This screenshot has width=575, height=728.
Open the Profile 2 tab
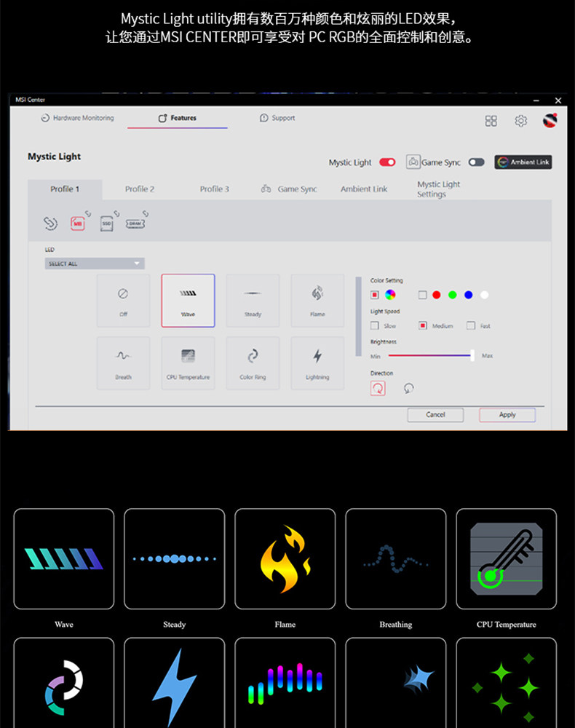(x=139, y=189)
